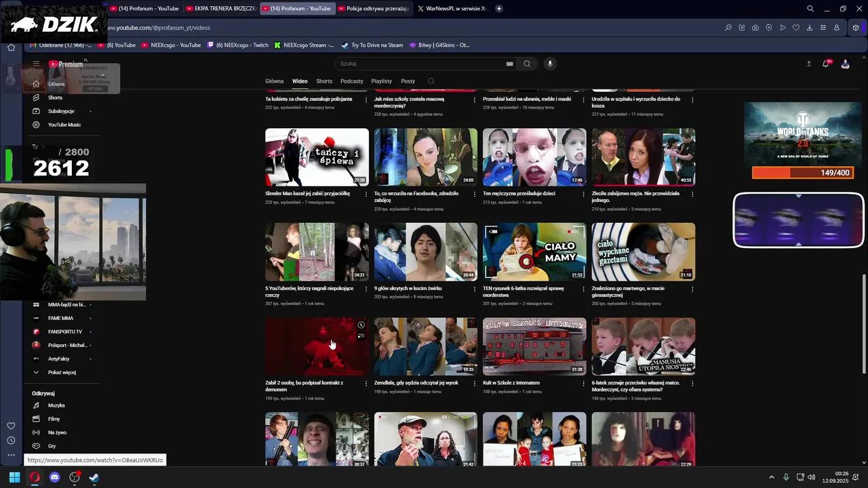Image resolution: width=868 pixels, height=488 pixels.
Task: Open options for Znaleziono go martwego video
Action: click(692, 289)
